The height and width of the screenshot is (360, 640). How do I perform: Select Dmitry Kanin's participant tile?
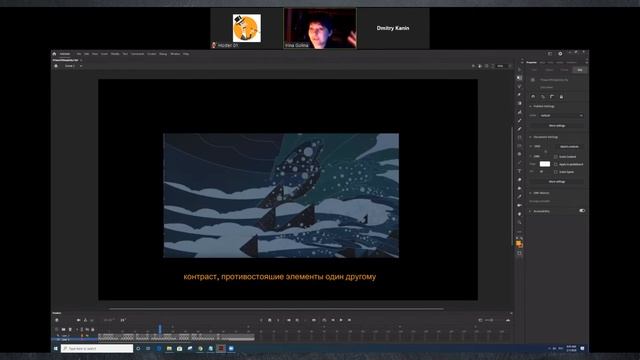[x=393, y=28]
